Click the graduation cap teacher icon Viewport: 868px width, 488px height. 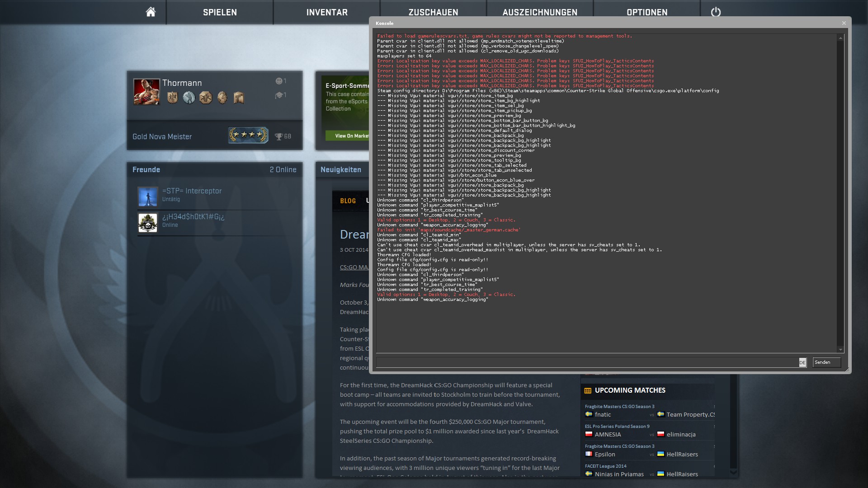click(279, 95)
